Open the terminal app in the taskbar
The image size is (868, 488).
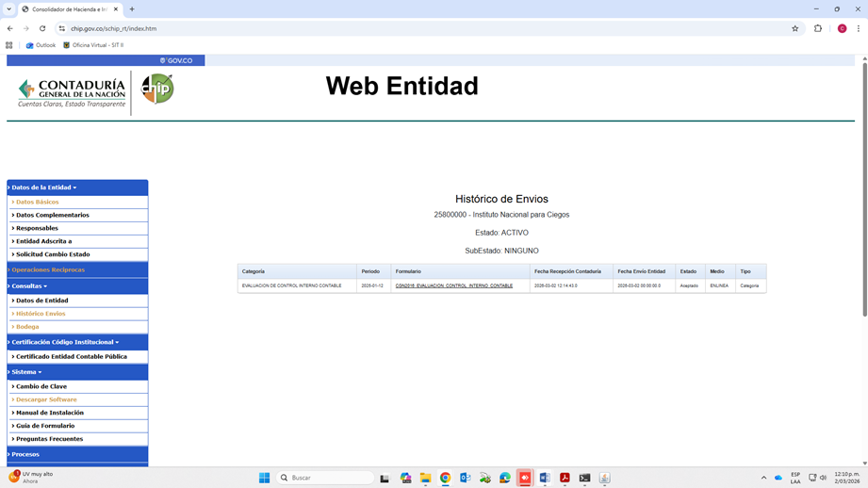point(584,478)
